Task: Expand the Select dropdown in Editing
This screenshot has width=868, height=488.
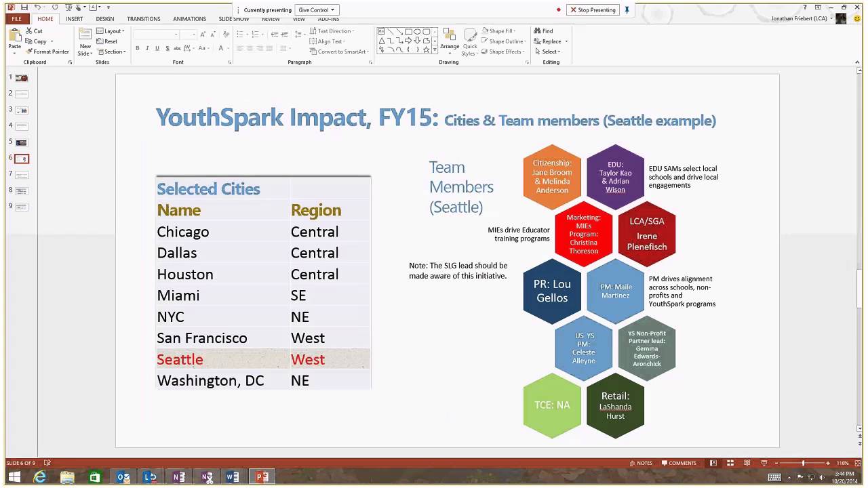Action: [547, 52]
